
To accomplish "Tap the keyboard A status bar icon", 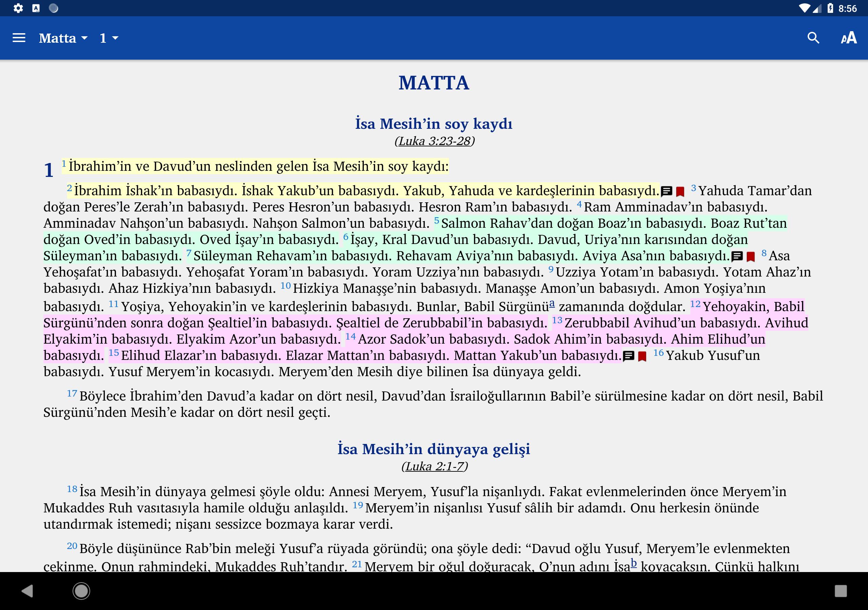I will [36, 8].
